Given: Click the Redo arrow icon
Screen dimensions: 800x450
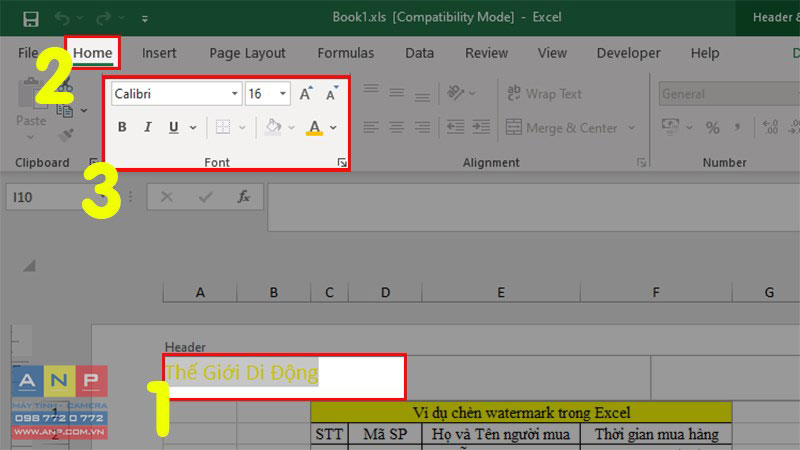Looking at the screenshot, I should (x=104, y=19).
